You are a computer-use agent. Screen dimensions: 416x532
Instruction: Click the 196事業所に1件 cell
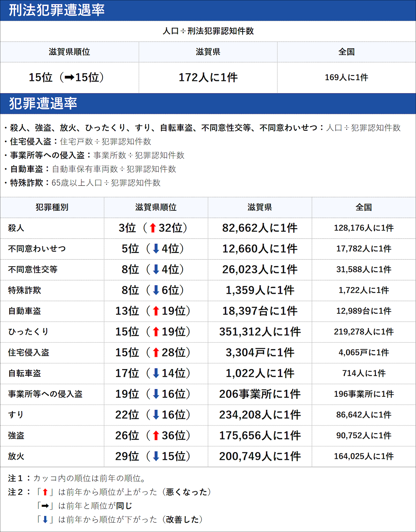tap(364, 394)
